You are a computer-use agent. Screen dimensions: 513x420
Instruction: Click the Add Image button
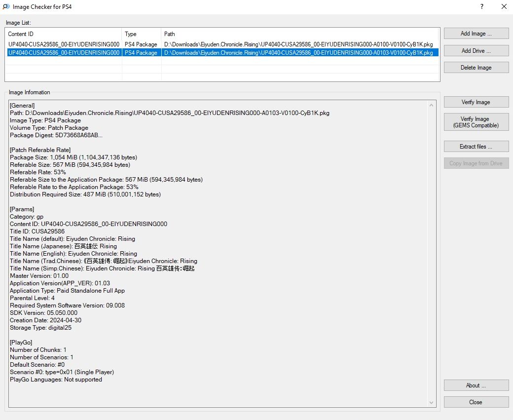(476, 34)
